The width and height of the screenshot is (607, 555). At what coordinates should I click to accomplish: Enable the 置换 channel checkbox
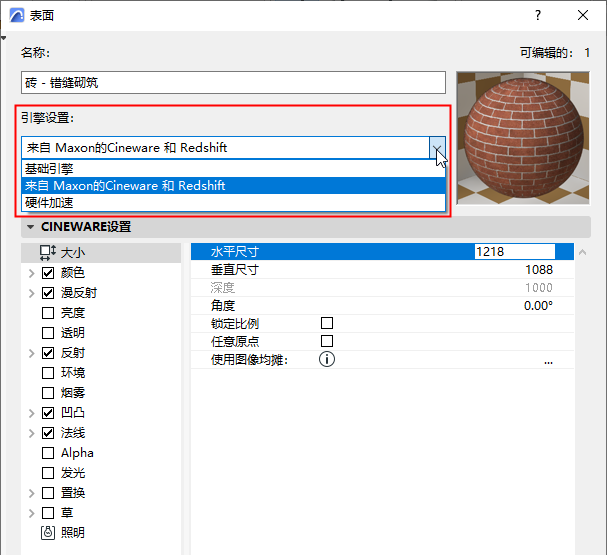[48, 493]
